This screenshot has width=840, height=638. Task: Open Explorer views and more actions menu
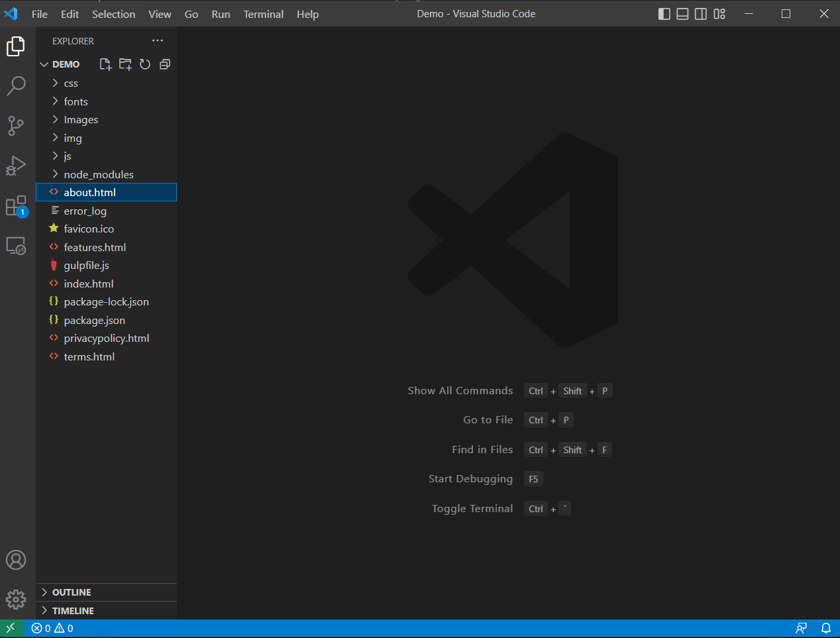point(157,40)
